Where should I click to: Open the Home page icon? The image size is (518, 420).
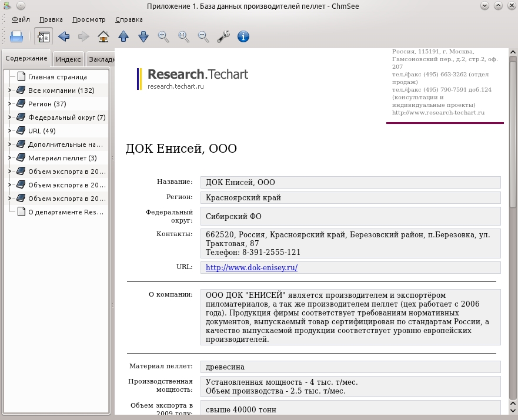click(103, 36)
